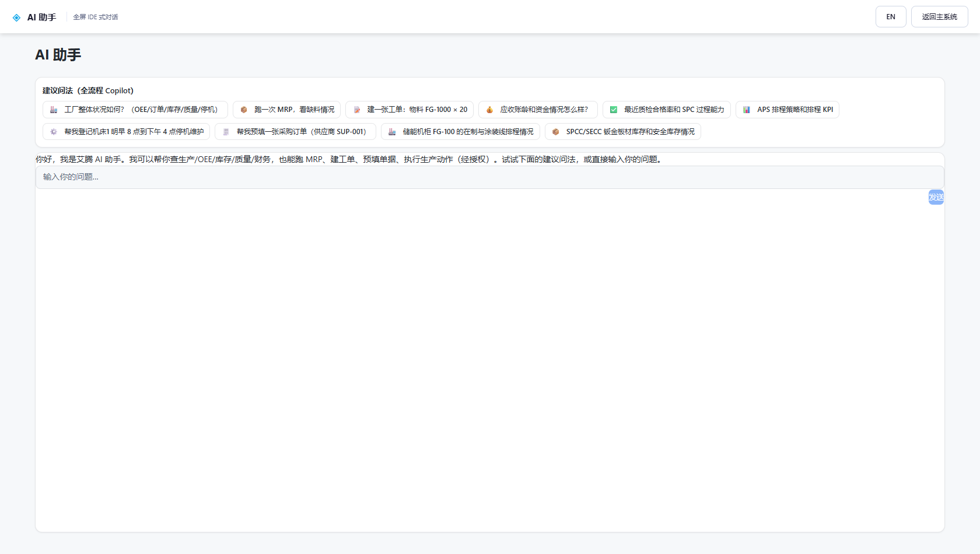The height and width of the screenshot is (554, 980).
Task: Click the paper icon beside 帮我预填一张采购订单
Action: tap(226, 132)
